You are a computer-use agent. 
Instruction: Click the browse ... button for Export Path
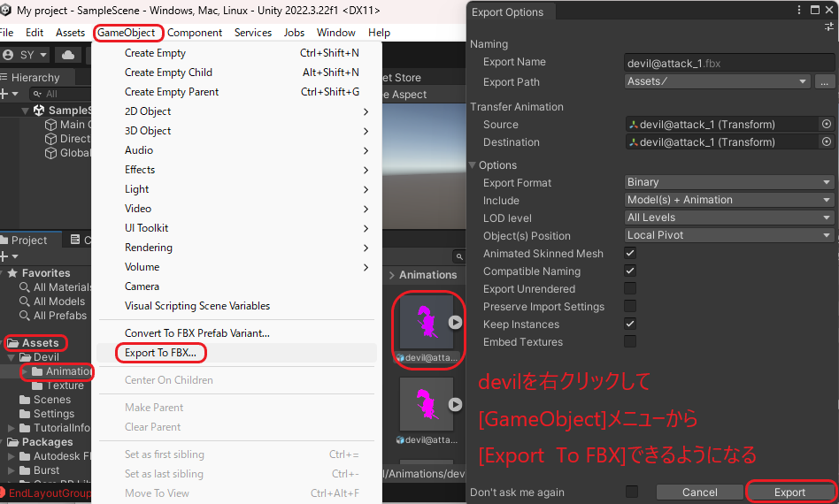tap(825, 81)
